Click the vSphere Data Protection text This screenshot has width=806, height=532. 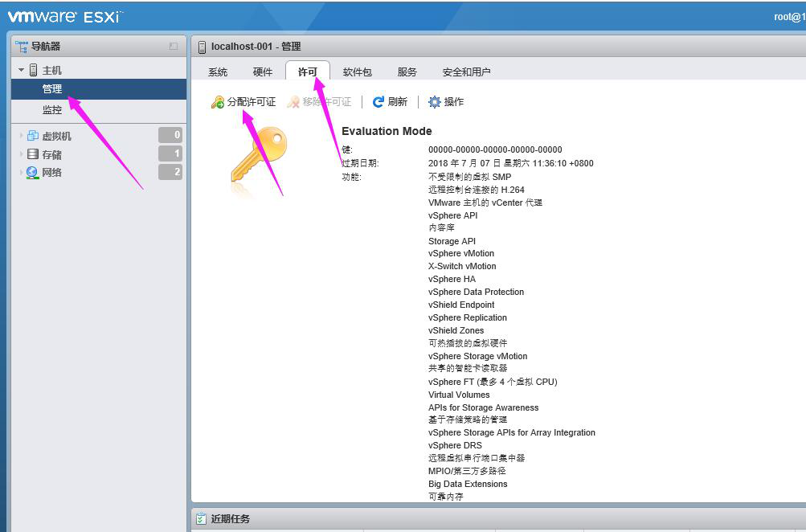tap(476, 292)
